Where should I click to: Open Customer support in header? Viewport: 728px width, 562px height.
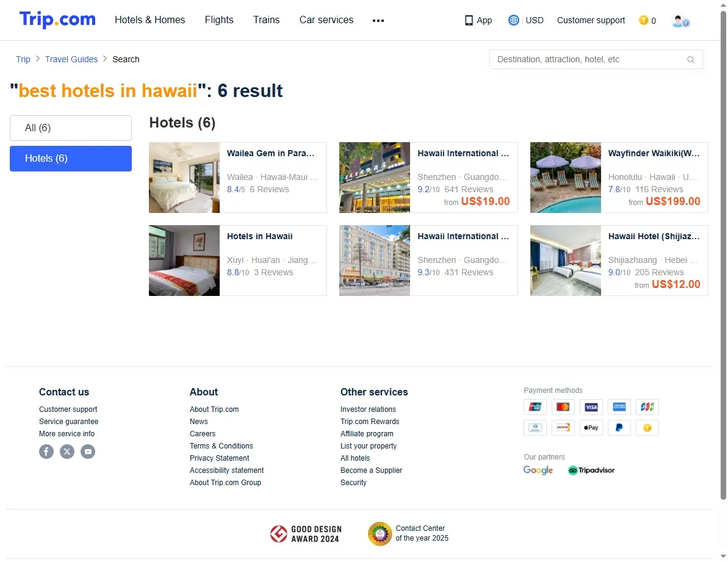click(591, 20)
